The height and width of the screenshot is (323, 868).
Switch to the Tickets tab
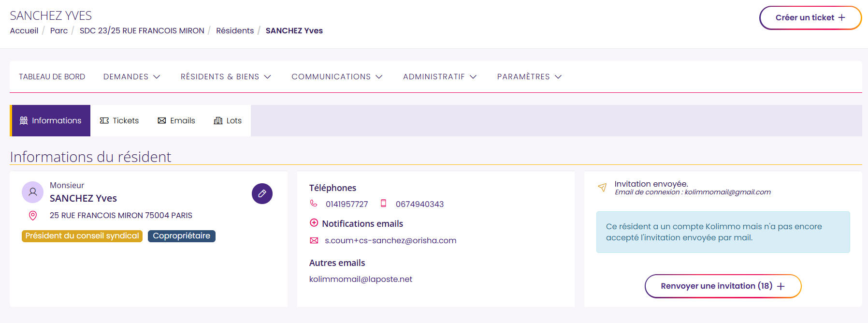[x=119, y=120]
